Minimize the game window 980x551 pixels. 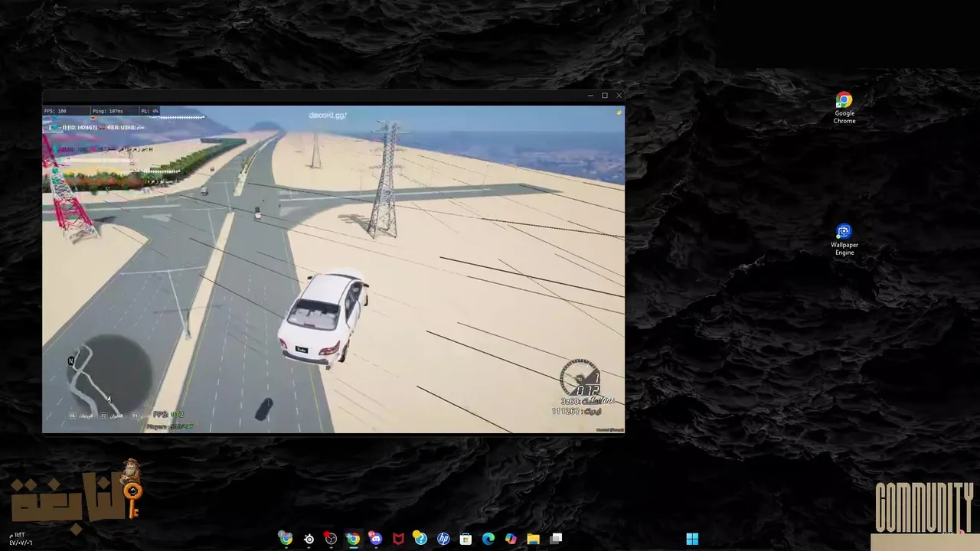click(x=590, y=96)
